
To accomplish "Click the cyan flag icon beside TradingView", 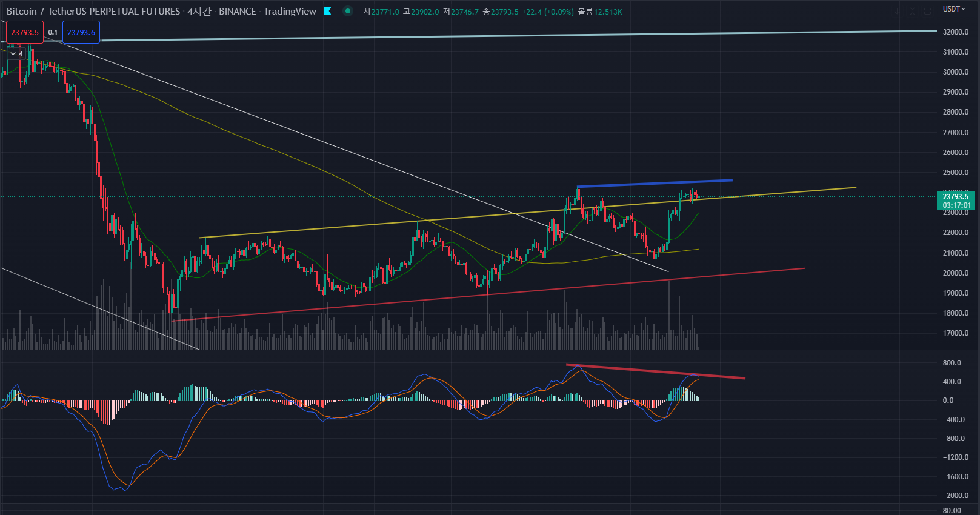I will (x=327, y=11).
